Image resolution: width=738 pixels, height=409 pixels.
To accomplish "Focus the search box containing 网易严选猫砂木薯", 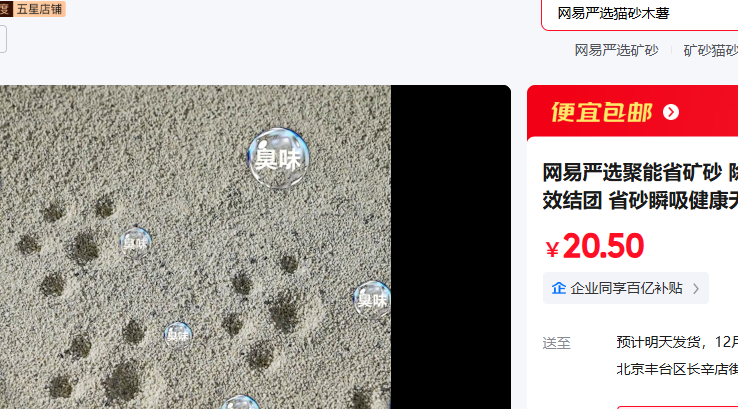I will pyautogui.click(x=640, y=14).
